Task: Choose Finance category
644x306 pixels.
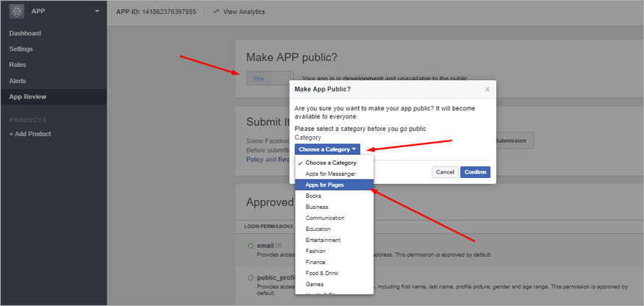Action: 334,262
